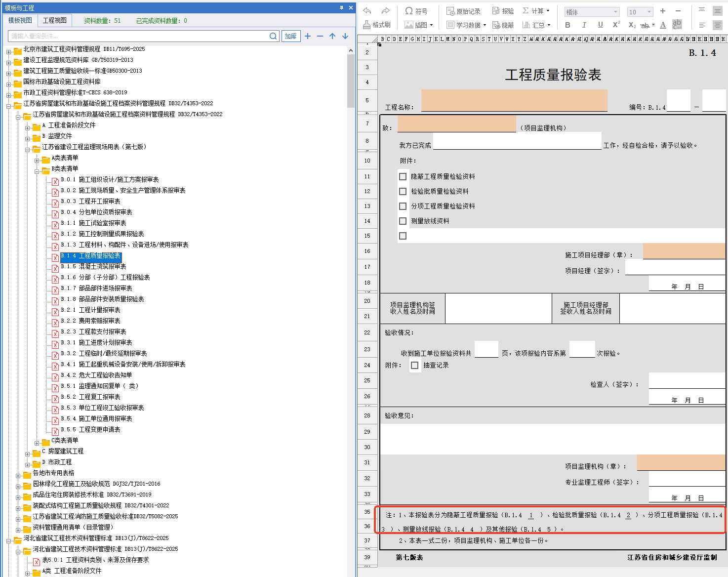Switch to the 工程视图 tab

pos(54,20)
